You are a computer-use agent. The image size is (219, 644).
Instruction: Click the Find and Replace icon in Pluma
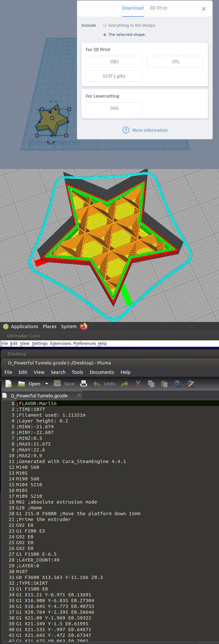click(190, 384)
